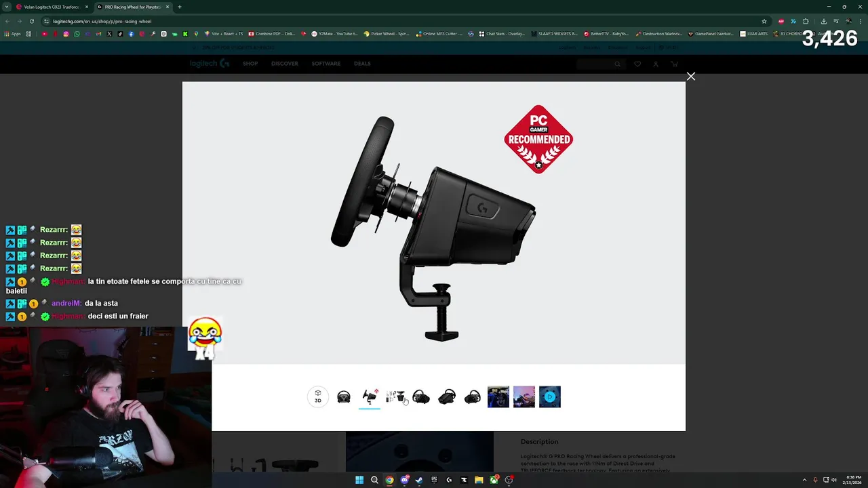868x488 pixels.
Task: Open taskbar Search
Action: 374,480
